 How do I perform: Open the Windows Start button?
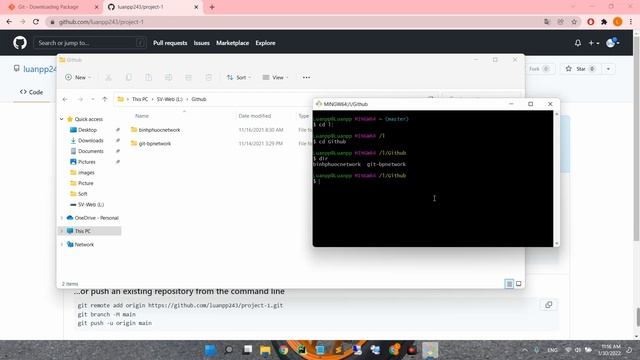point(211,350)
